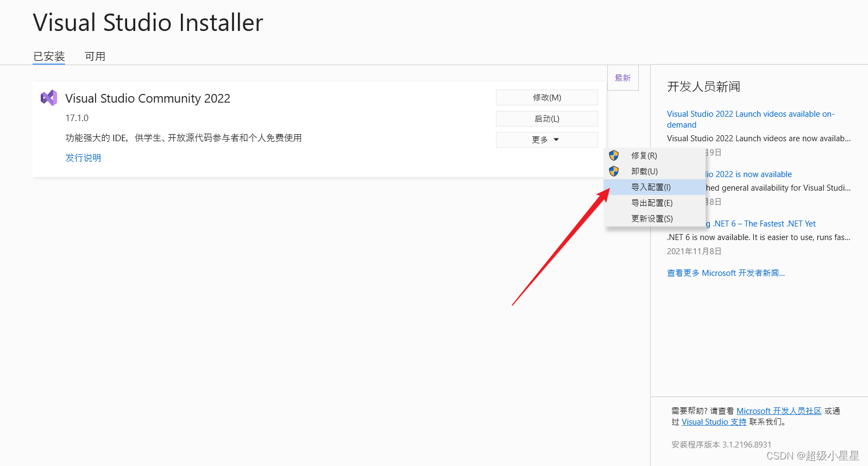
Task: Click the shield icon beside 修复(R)
Action: (614, 155)
